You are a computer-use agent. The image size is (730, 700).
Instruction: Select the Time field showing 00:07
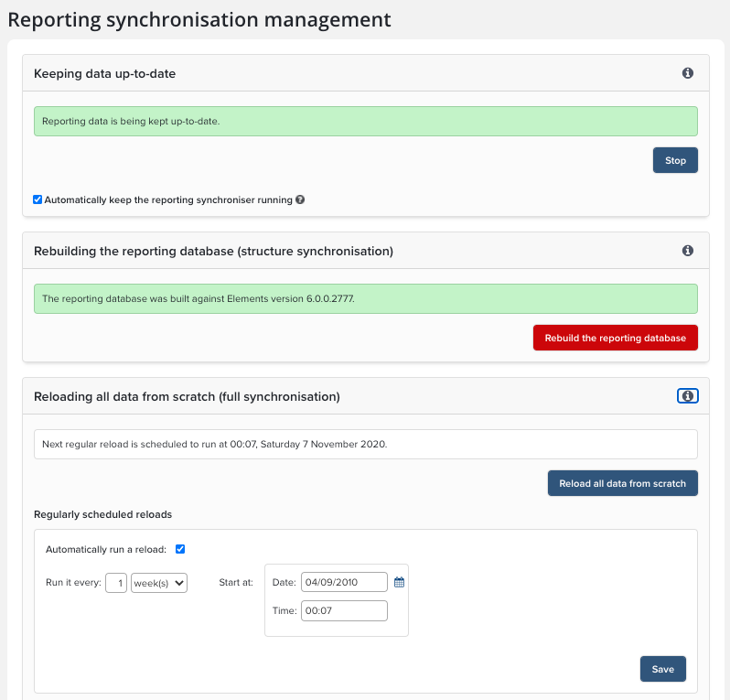tap(344, 610)
